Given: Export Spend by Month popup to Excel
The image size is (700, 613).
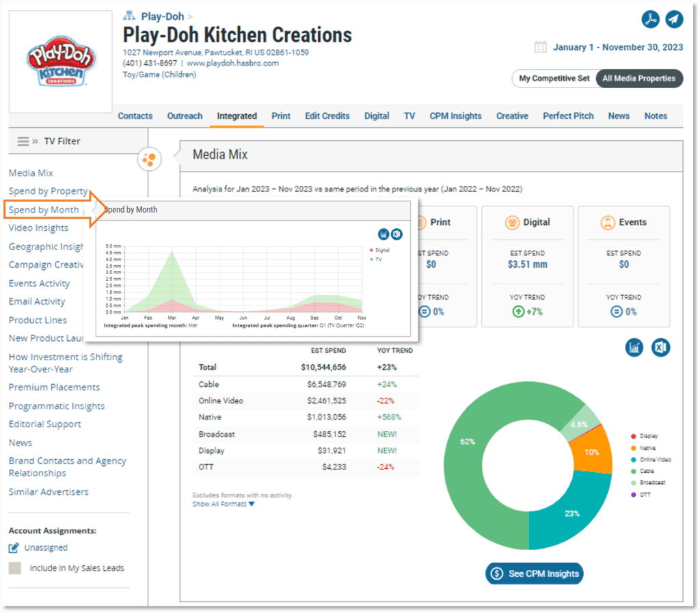Looking at the screenshot, I should [x=397, y=234].
